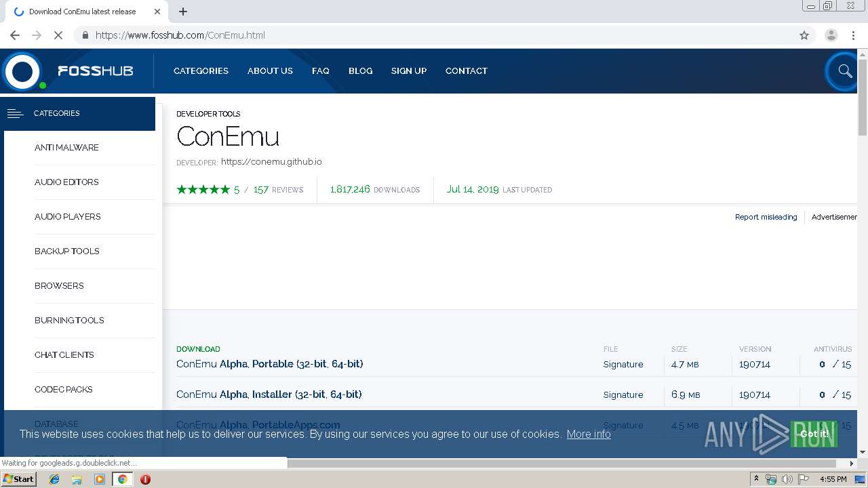Click the Action Center flag tray icon

click(x=804, y=479)
